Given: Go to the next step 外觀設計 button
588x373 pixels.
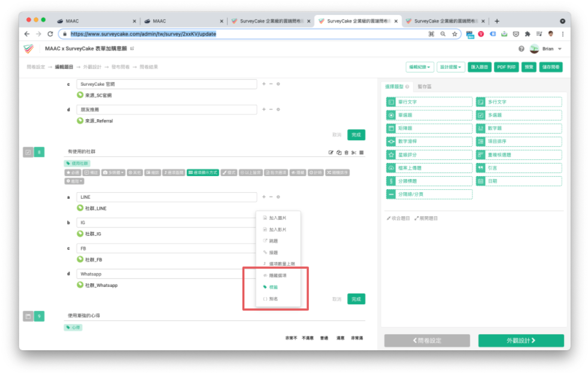Looking at the screenshot, I should (521, 341).
